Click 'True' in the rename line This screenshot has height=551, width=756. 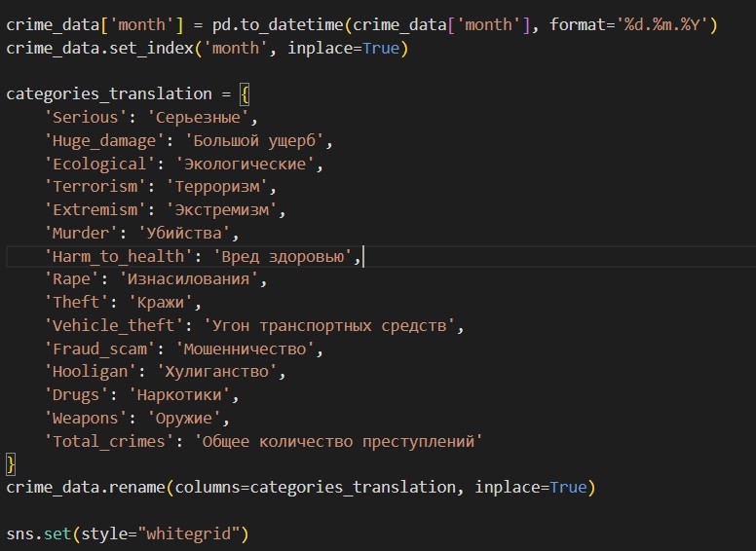(568, 488)
